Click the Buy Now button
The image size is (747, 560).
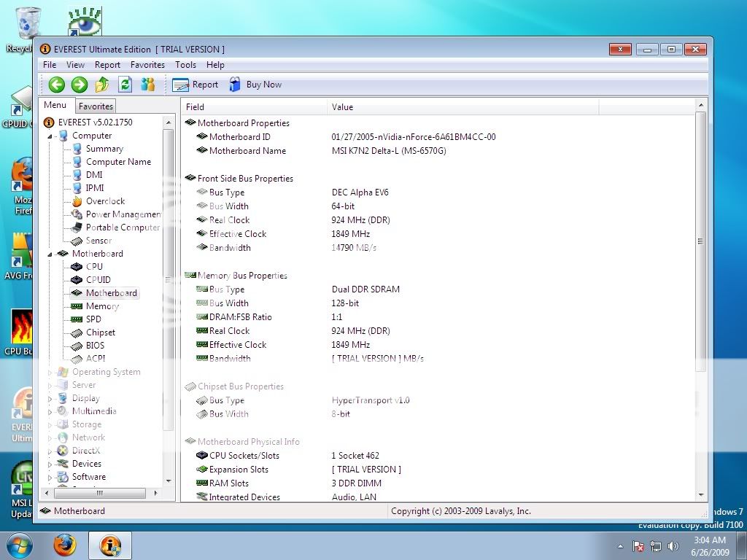pos(255,85)
